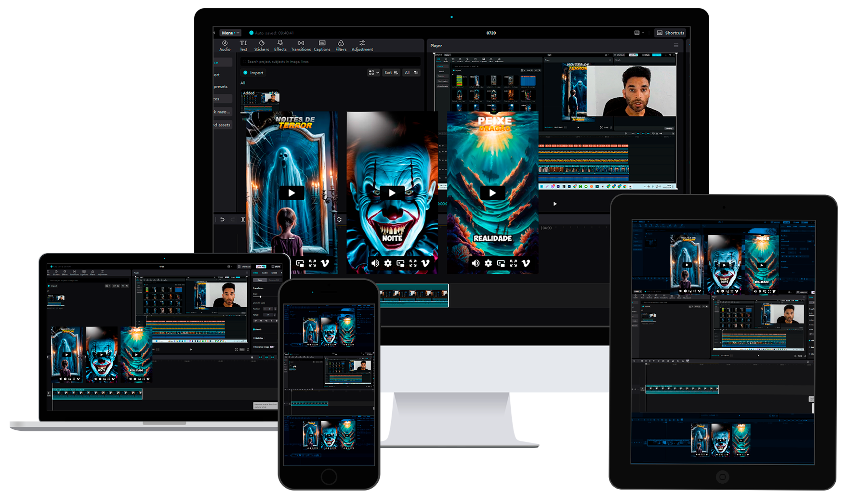Screen dimensions: 847x504
Task: Open the grid view dropdown on the laptop
Action: 107,286
